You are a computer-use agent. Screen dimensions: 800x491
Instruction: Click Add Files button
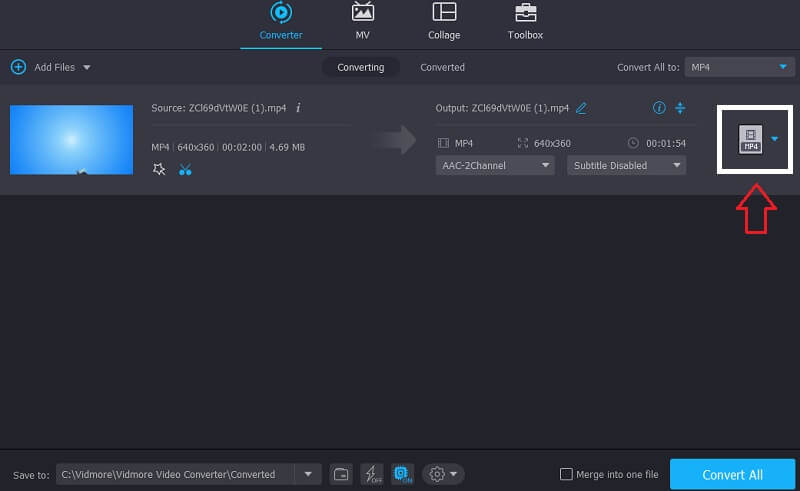pyautogui.click(x=49, y=67)
